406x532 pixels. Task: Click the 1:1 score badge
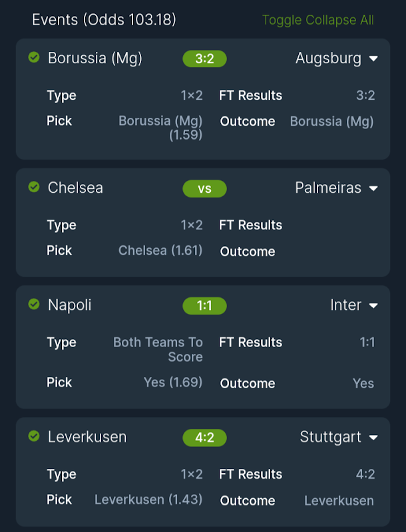coord(204,305)
